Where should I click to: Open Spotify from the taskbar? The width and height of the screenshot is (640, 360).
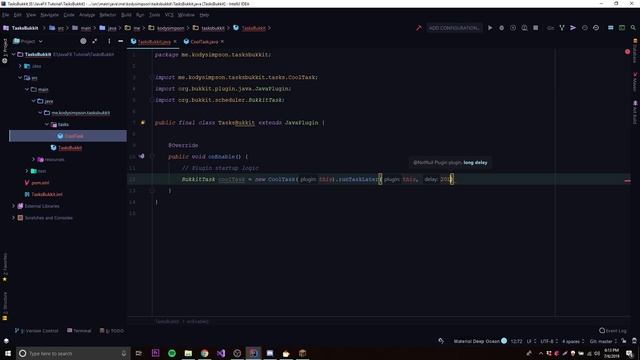coord(172,353)
